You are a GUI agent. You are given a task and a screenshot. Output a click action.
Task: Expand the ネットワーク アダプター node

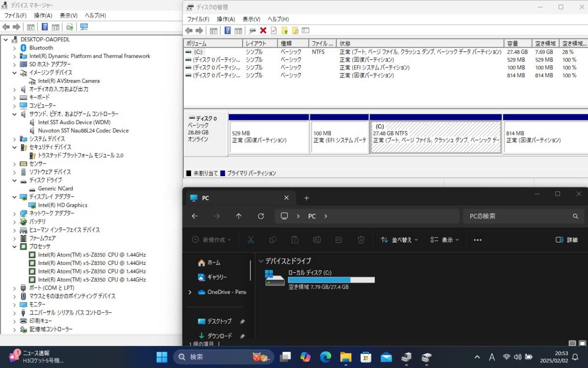click(x=15, y=213)
